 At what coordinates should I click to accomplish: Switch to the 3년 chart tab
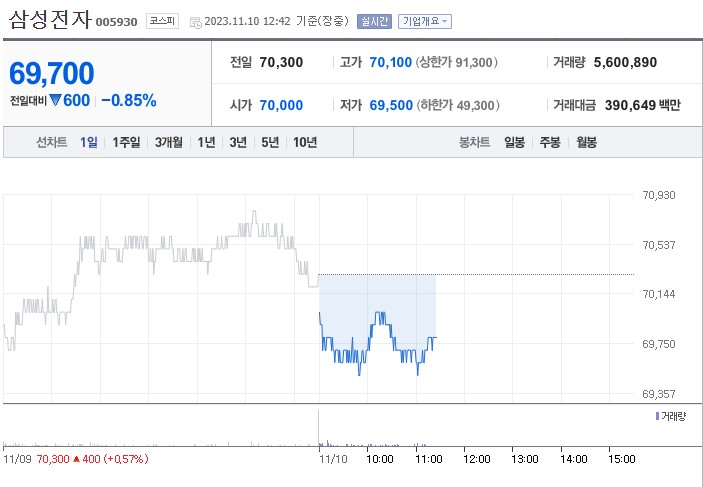click(238, 142)
